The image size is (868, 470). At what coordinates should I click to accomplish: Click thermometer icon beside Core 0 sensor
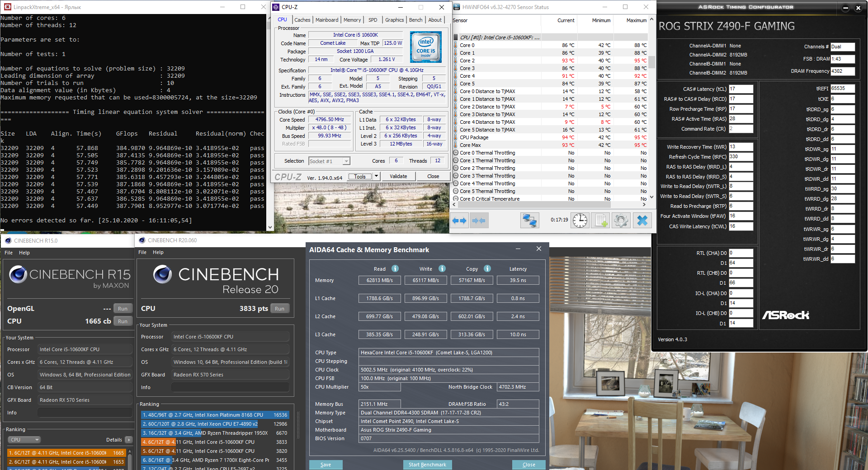456,45
